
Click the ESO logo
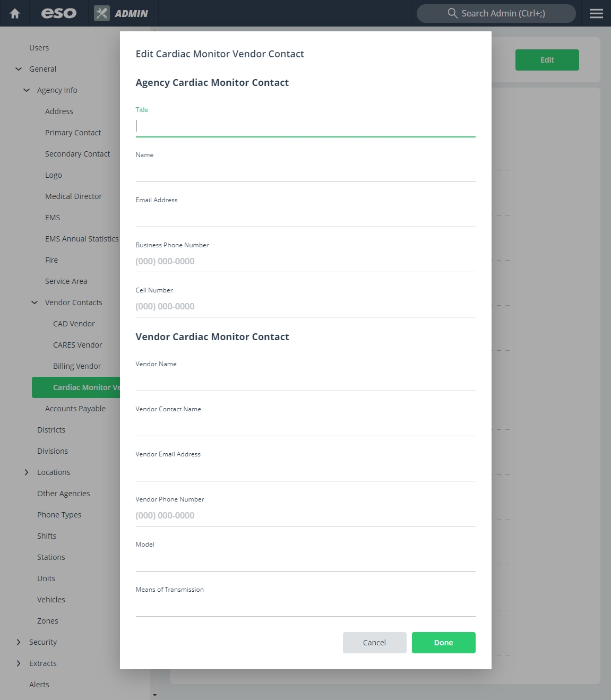(59, 13)
